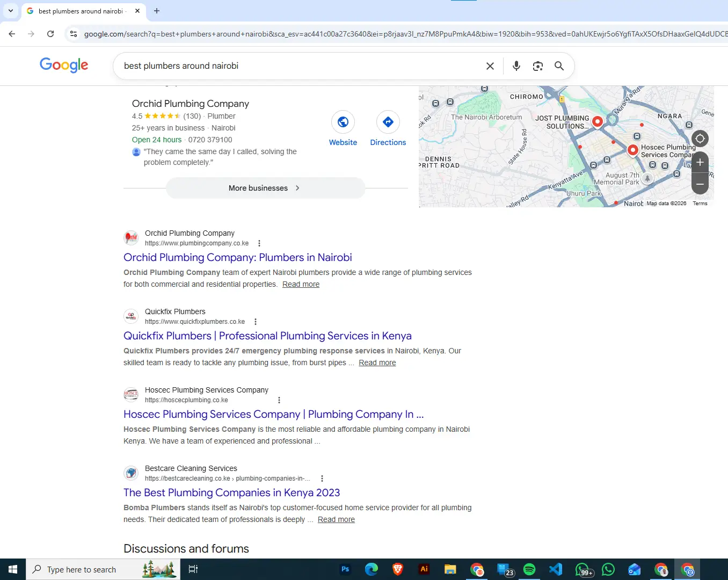This screenshot has height=580, width=728.
Task: Clear the search box with the X icon
Action: pos(490,66)
